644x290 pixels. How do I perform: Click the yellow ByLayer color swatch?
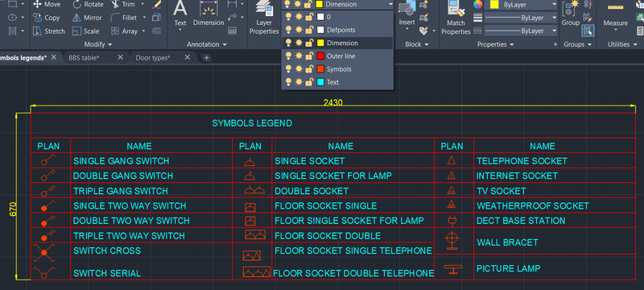pyautogui.click(x=495, y=5)
